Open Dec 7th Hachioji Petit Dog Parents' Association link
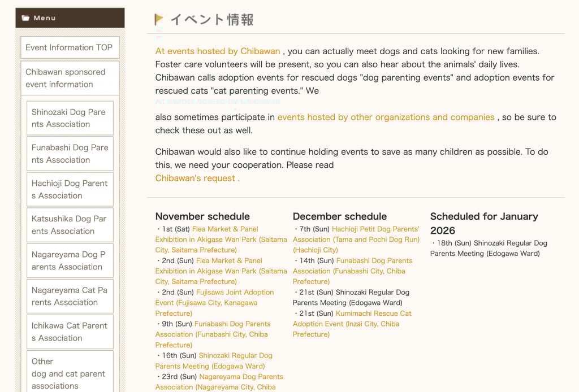 click(x=356, y=239)
